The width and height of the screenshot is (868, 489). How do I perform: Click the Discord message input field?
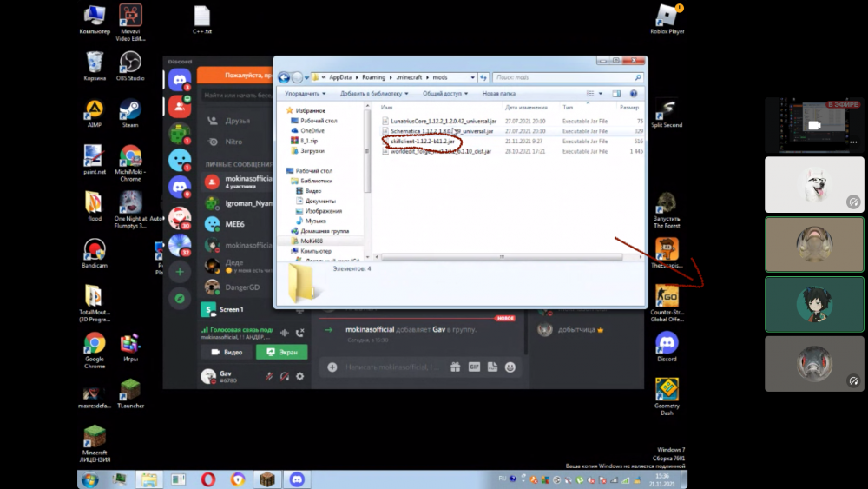(x=393, y=367)
